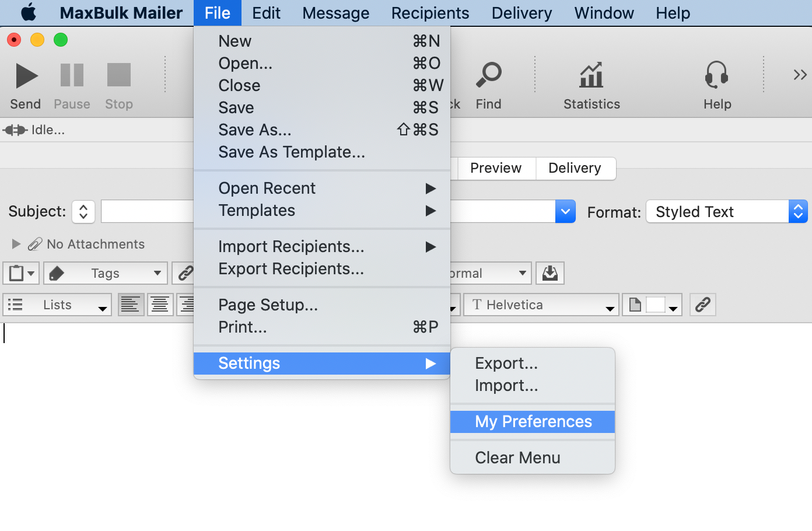Open the Helvetica font dropdown

tap(540, 305)
